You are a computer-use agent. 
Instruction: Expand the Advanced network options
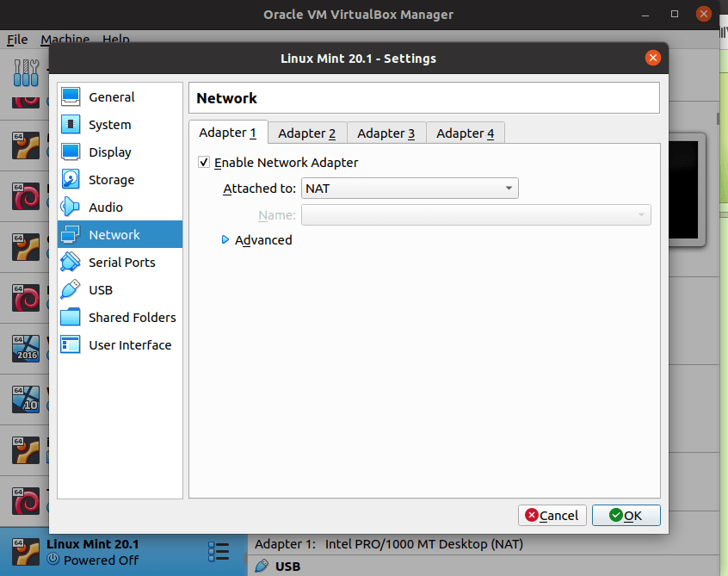click(x=225, y=240)
